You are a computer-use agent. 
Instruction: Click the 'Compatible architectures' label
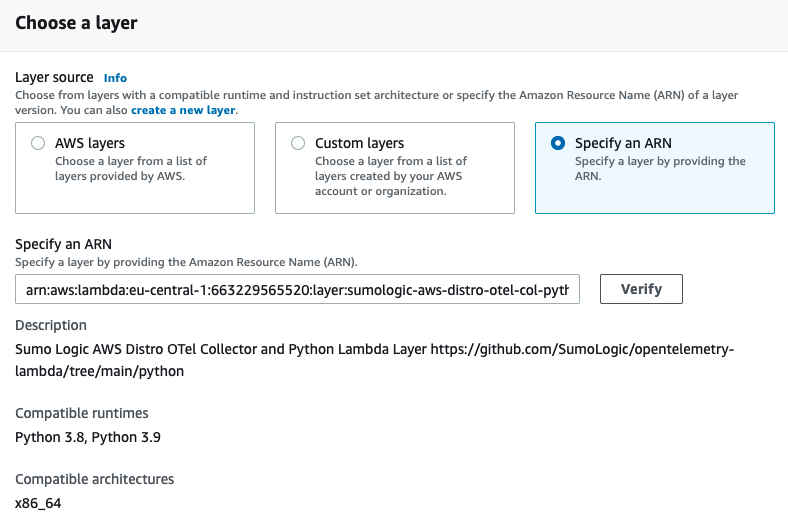point(94,479)
